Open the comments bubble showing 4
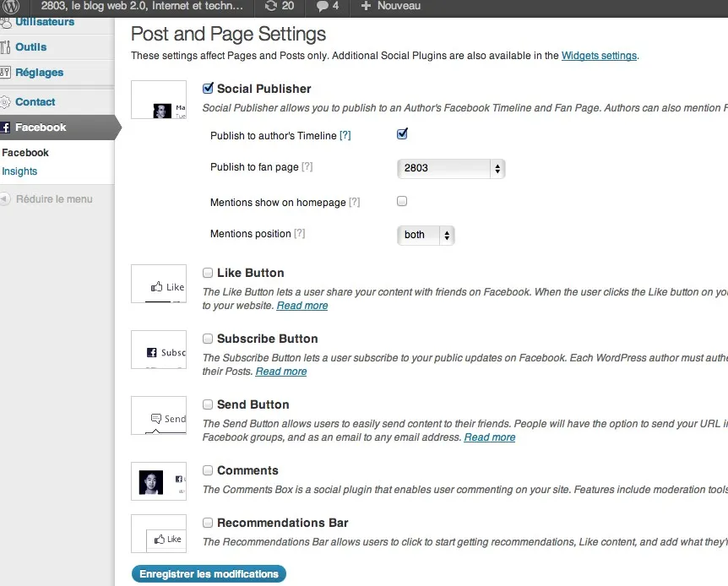Image resolution: width=728 pixels, height=586 pixels. (323, 6)
